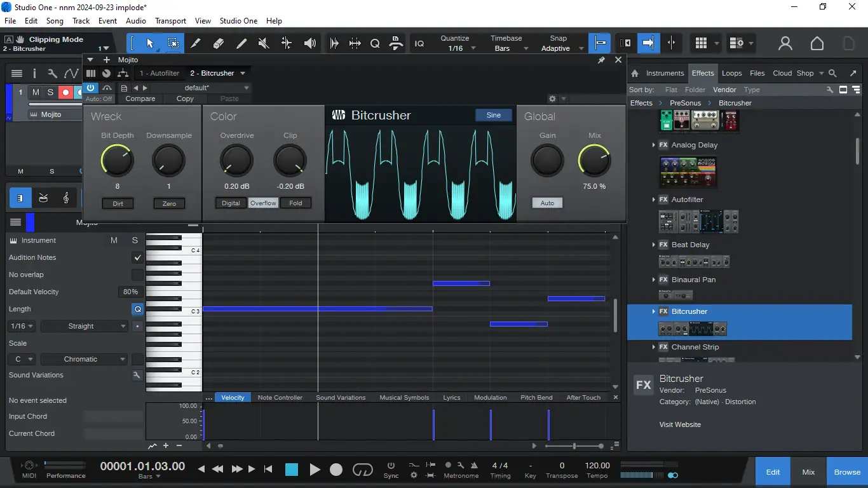Solo track 1 with the S button
This screenshot has width=868, height=488.
click(50, 93)
